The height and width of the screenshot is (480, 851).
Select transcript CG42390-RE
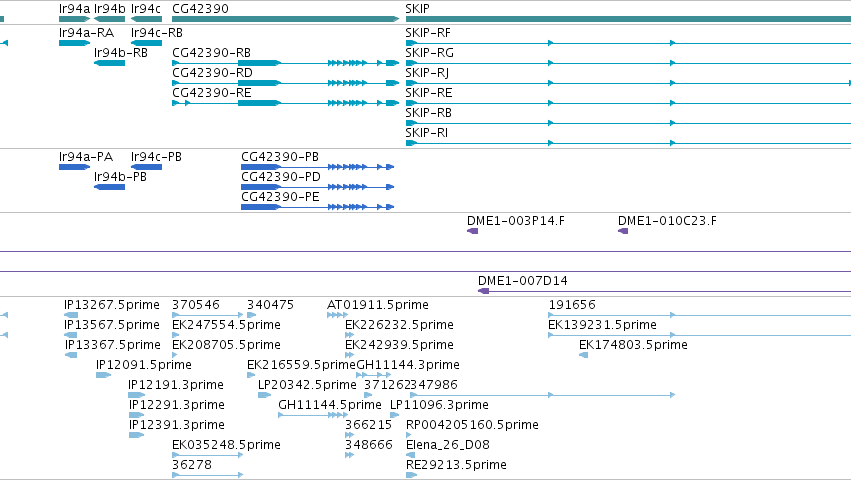point(285,103)
